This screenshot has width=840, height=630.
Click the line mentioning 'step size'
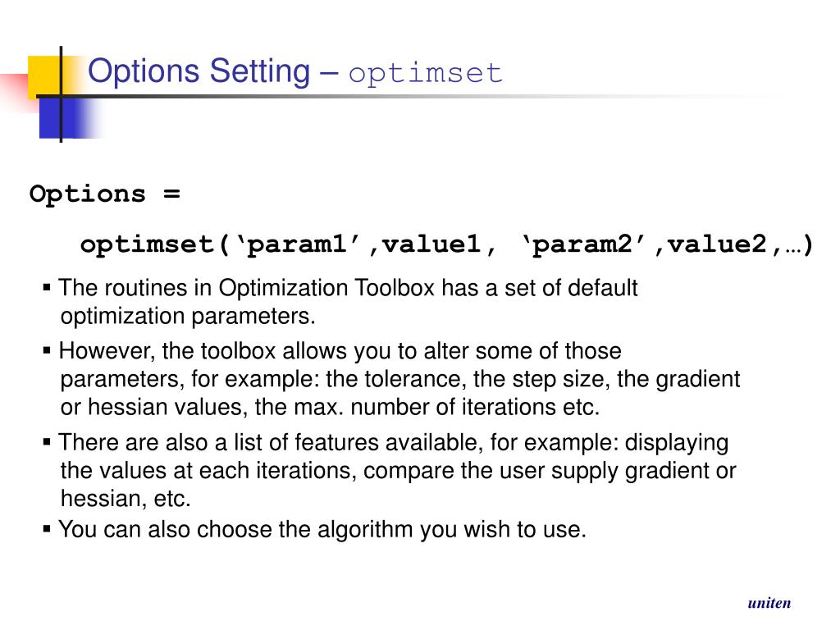(x=400, y=379)
